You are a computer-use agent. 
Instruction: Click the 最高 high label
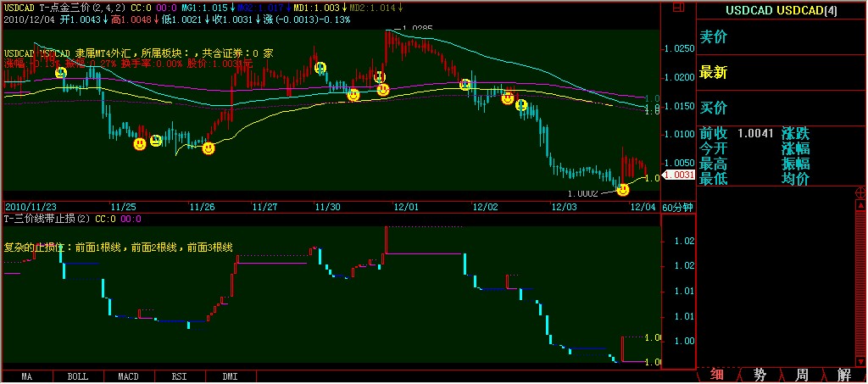(x=714, y=164)
